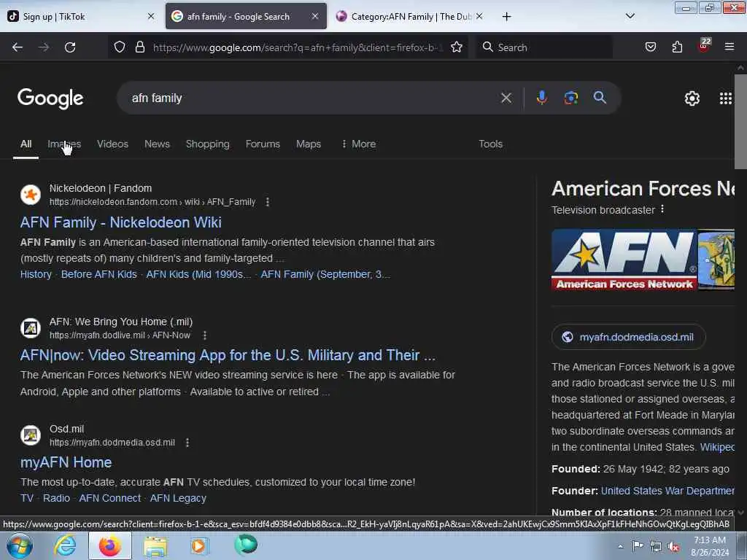Screen dimensions: 747x560
Task: Select the Videos search tab
Action: [113, 144]
